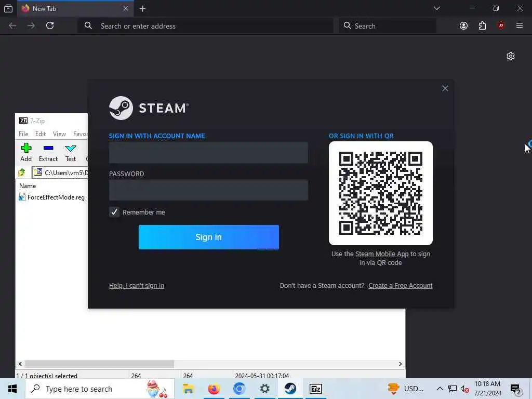This screenshot has height=399, width=532.
Task: Focus the Steam password field
Action: [208, 190]
